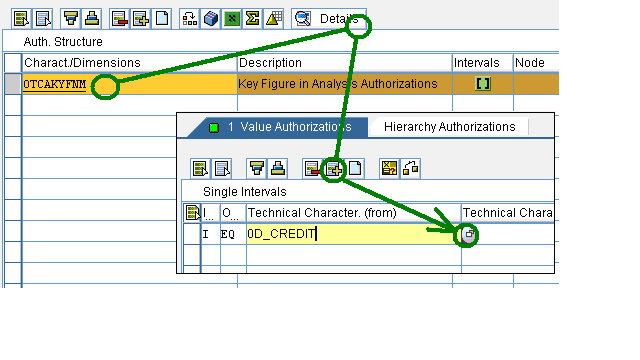Click the green brackets Intervals icon for 0TCAKYFNM
Screen dimensions: 640x360
483,84
